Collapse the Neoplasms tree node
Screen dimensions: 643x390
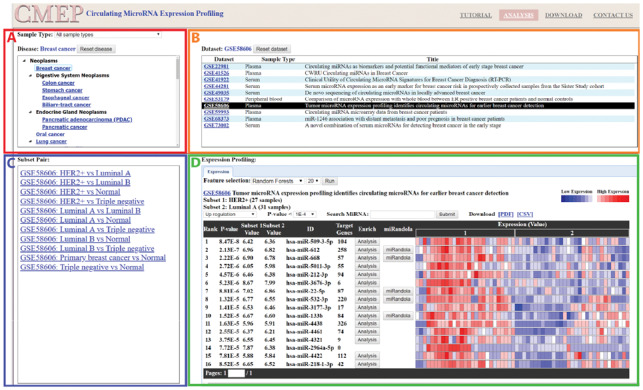(24, 61)
